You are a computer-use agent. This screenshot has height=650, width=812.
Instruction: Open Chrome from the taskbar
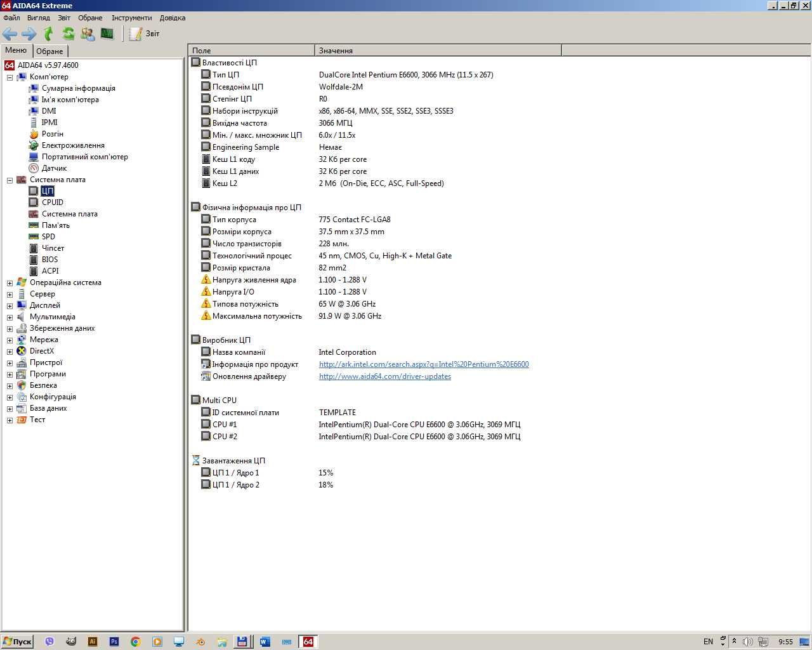(x=135, y=642)
